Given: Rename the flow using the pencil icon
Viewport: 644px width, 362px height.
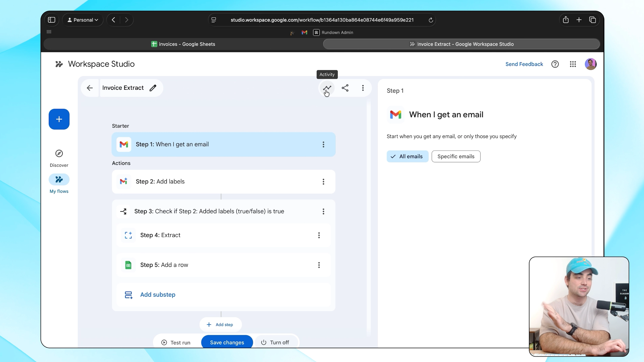Looking at the screenshot, I should click(153, 88).
